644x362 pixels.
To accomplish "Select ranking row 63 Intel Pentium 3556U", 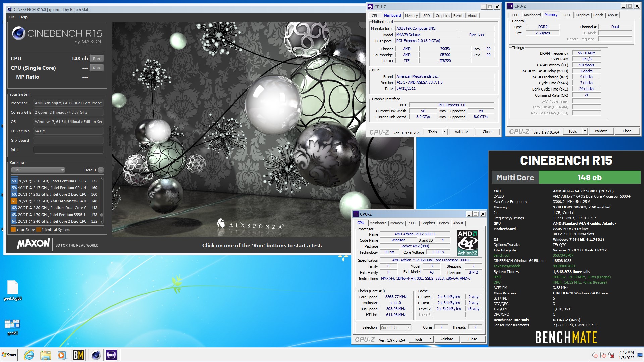I will [x=55, y=215].
